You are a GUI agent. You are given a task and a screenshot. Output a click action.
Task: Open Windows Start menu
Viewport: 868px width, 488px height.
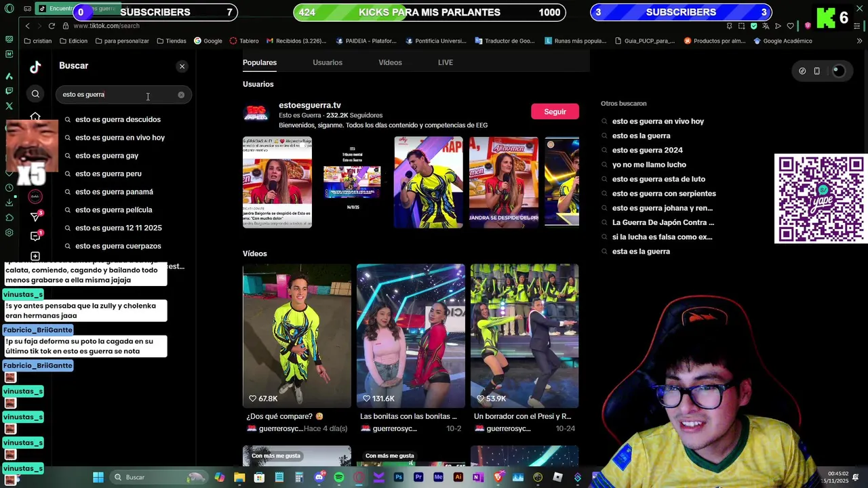click(98, 477)
